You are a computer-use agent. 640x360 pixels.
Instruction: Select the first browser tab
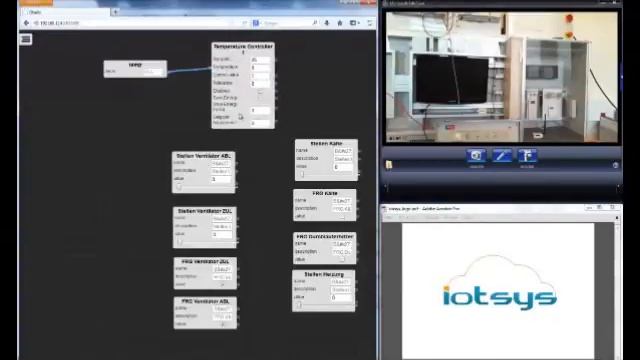point(65,12)
